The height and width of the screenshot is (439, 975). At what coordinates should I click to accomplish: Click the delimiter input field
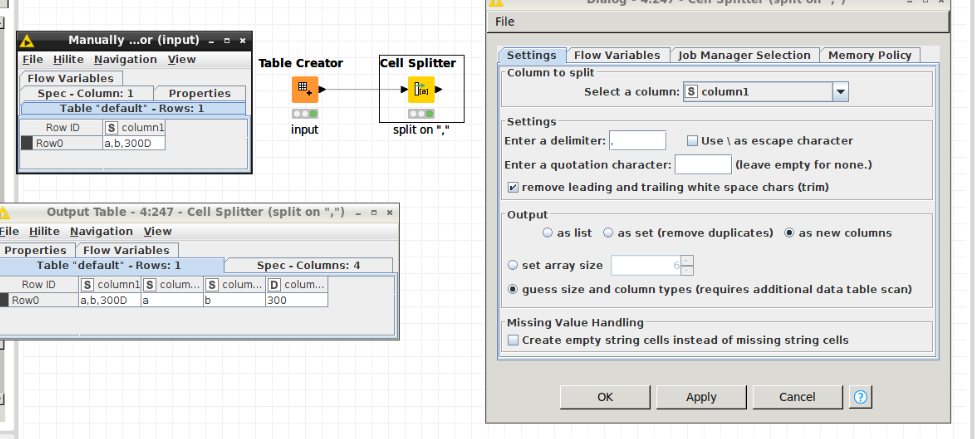coord(637,141)
